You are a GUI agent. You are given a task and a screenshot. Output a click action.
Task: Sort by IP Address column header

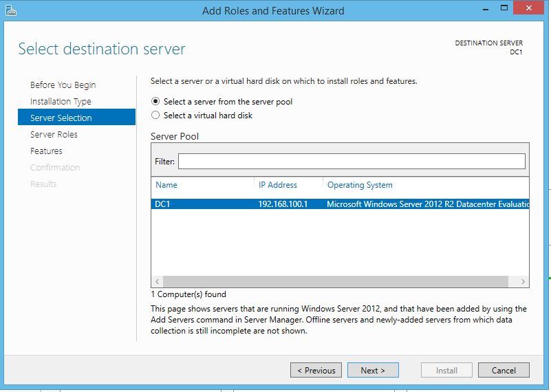click(x=278, y=185)
